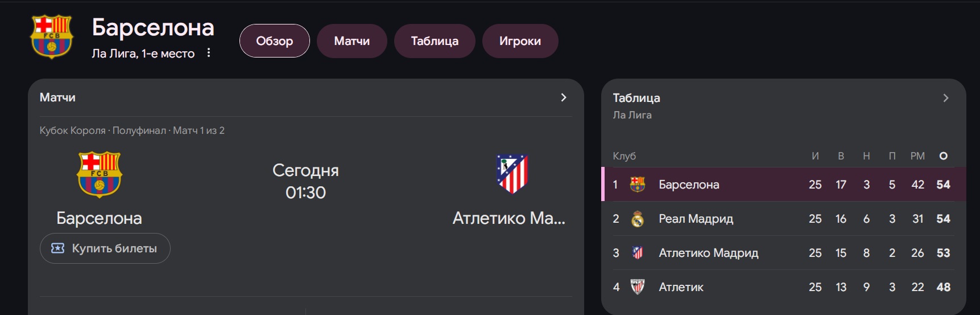Image resolution: width=980 pixels, height=315 pixels.
Task: Open Атлетик team row in table
Action: point(783,287)
